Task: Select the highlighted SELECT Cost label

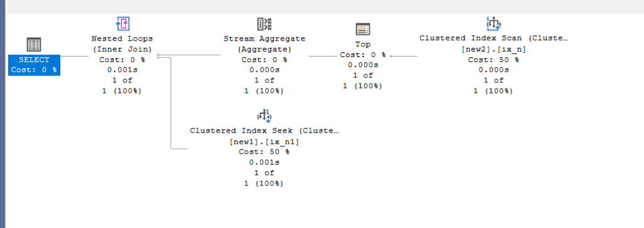Action: pyautogui.click(x=34, y=65)
